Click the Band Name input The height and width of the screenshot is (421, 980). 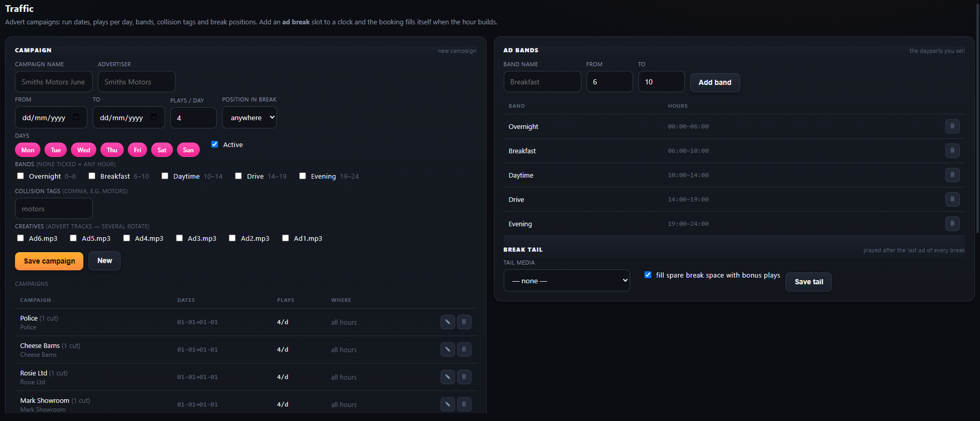coord(543,82)
